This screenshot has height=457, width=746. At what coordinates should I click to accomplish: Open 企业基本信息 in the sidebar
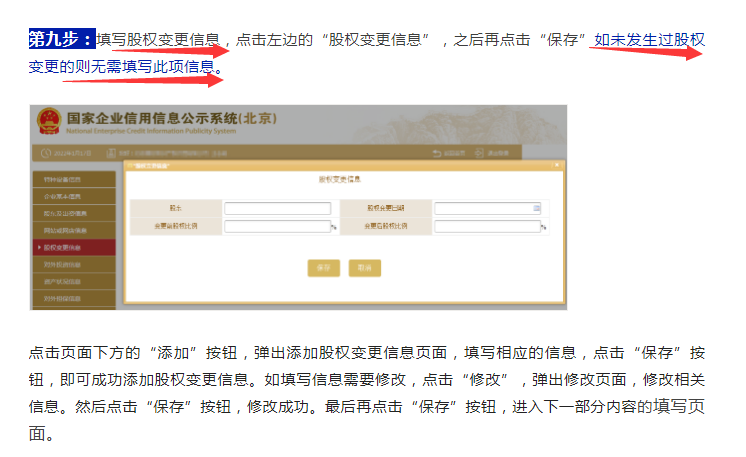(x=72, y=196)
